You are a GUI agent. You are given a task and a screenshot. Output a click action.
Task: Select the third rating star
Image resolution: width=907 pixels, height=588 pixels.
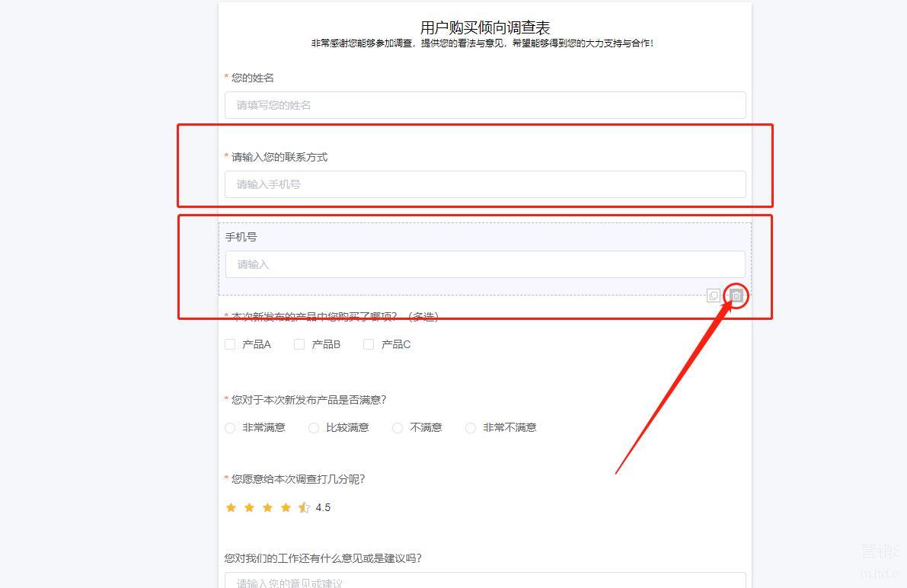click(267, 507)
